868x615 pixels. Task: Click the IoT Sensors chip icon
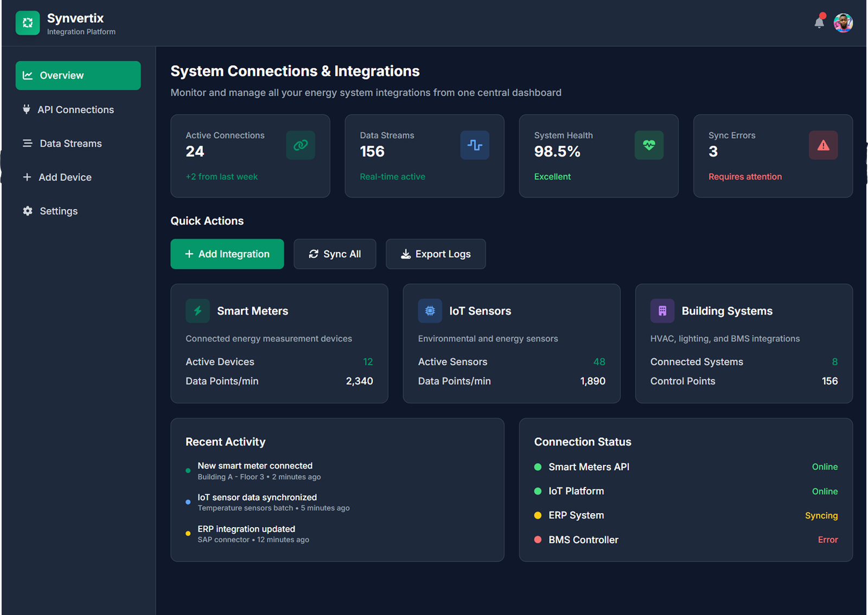(430, 311)
